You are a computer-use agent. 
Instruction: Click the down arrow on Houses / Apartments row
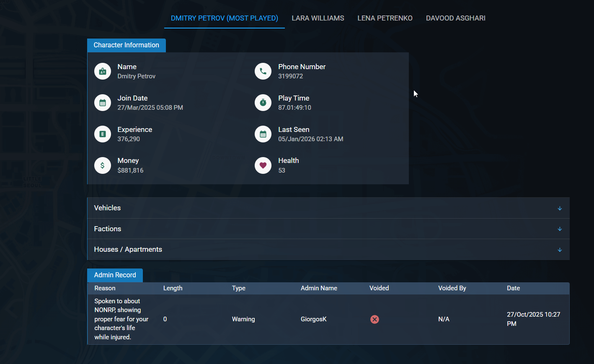(x=560, y=250)
